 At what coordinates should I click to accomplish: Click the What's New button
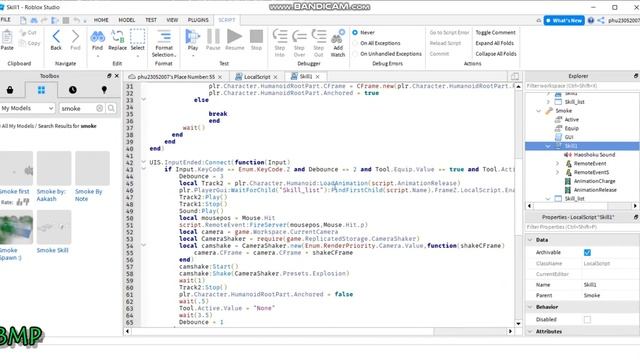coord(564,20)
